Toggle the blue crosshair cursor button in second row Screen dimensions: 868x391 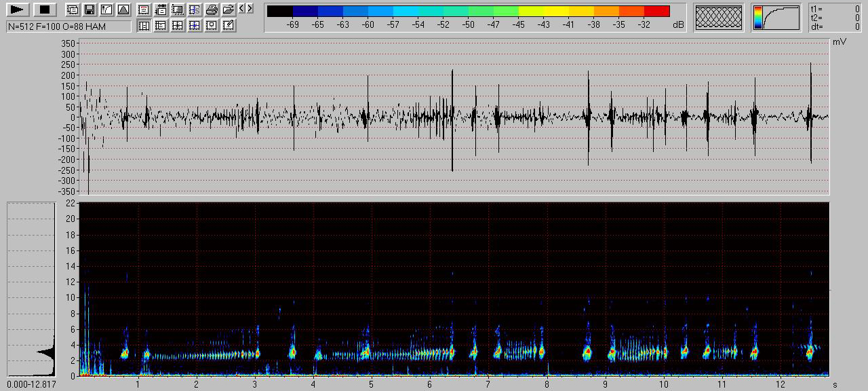pyautogui.click(x=195, y=25)
